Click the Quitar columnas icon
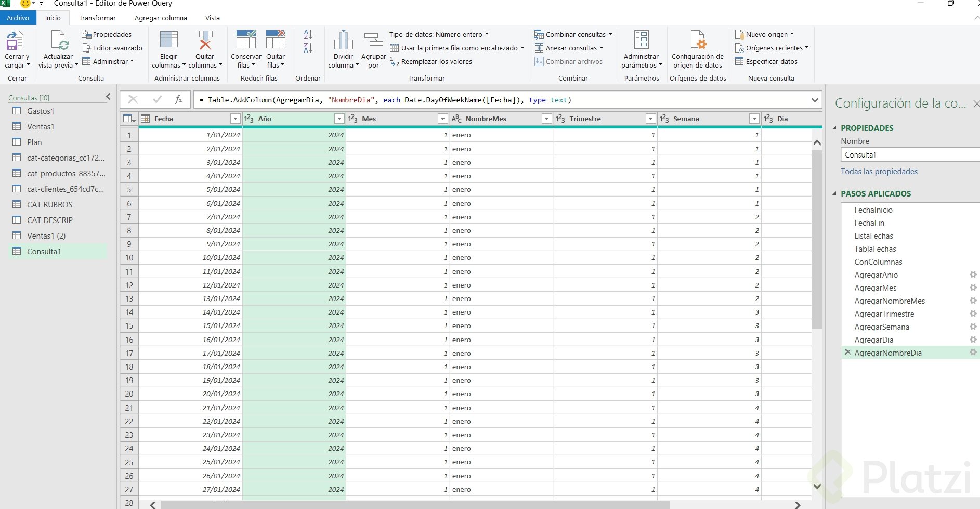This screenshot has height=509, width=980. (x=205, y=41)
